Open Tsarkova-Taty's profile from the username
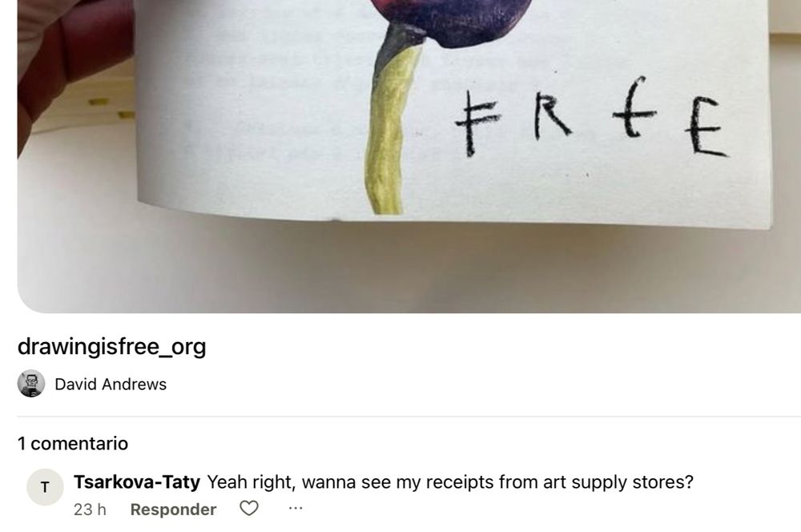801x532 pixels. 137,482
